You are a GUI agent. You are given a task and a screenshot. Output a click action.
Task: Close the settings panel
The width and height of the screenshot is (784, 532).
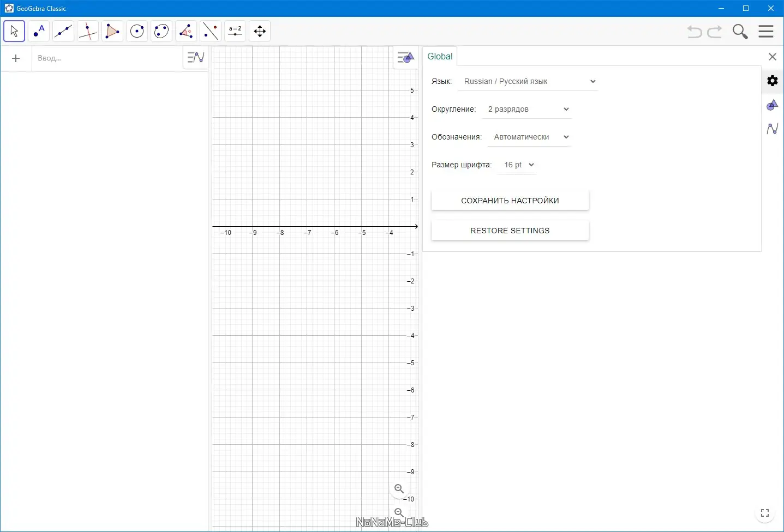pos(773,57)
